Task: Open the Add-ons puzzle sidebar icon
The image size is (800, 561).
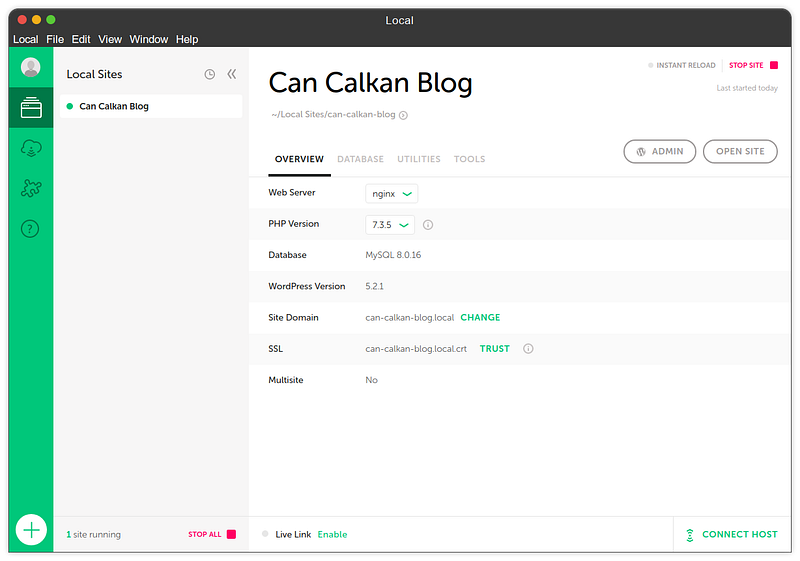Action: [x=31, y=188]
